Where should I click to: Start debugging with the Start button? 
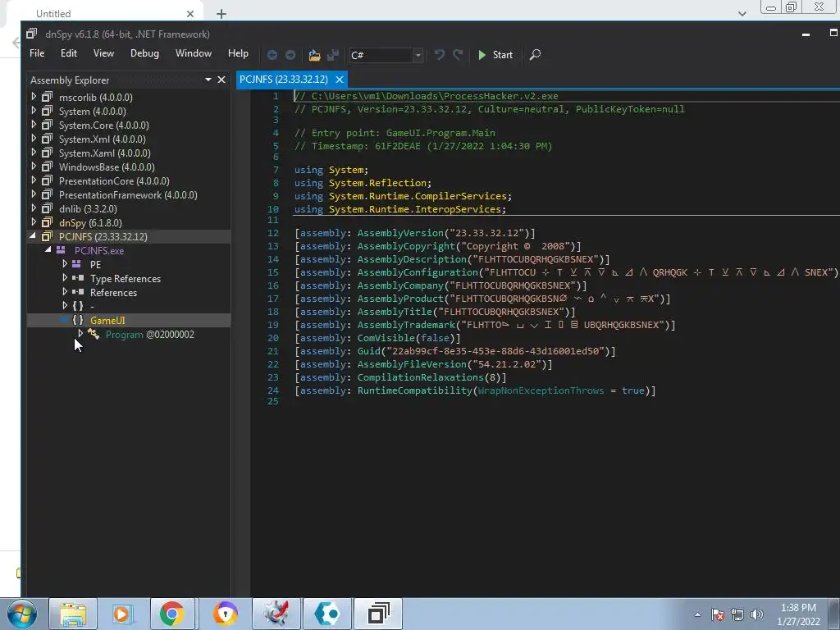[495, 55]
